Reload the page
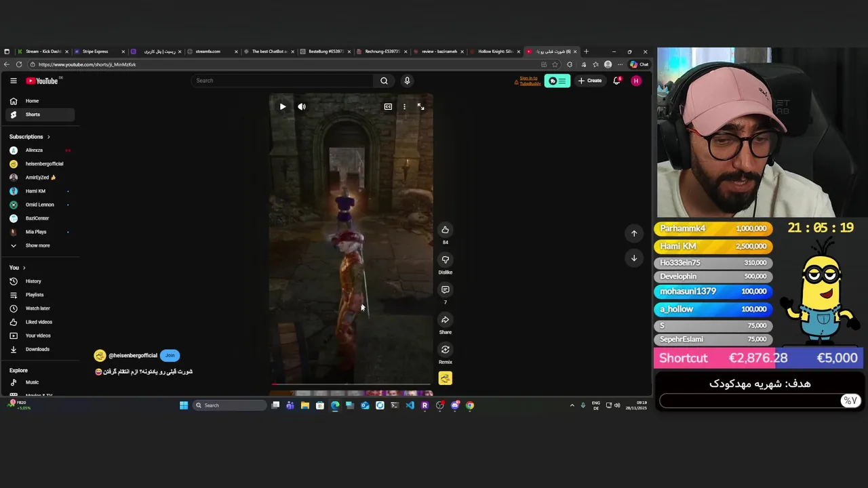Screen dimensions: 868x488 click(x=19, y=64)
